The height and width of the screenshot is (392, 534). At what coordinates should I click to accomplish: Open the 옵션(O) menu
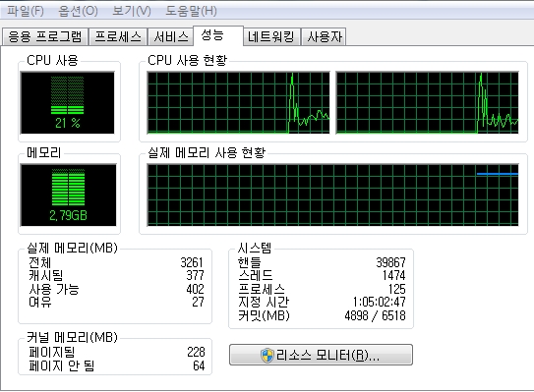click(78, 11)
